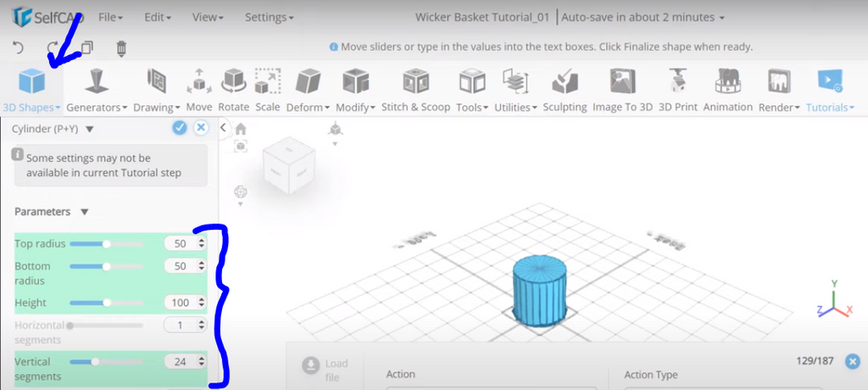
Task: Click the Bottom radius value field
Action: [x=185, y=266]
